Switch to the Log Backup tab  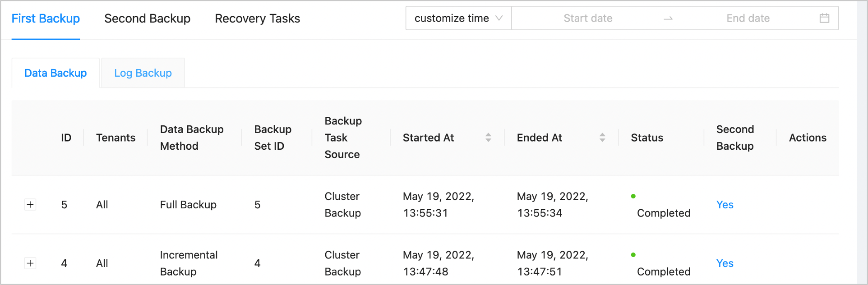pyautogui.click(x=143, y=73)
